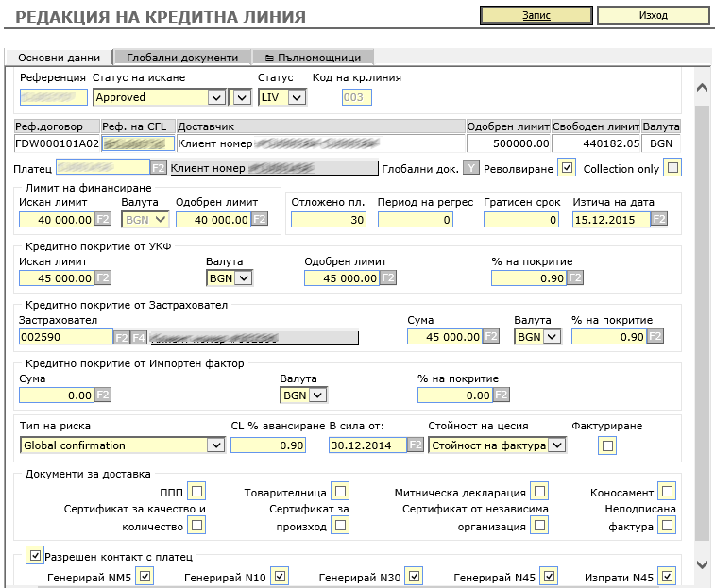Click Одобрен лимит cell 500000.00
This screenshot has height=588, width=715.
508,143
